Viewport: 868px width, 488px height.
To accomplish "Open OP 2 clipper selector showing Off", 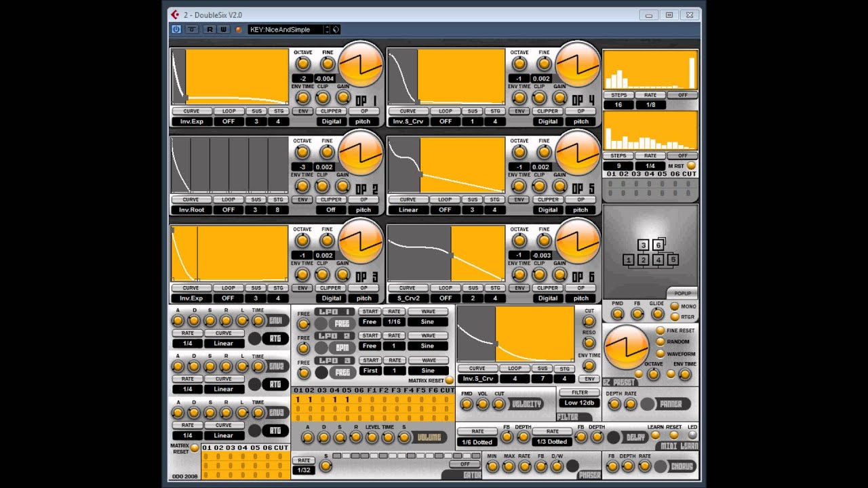I will [331, 209].
